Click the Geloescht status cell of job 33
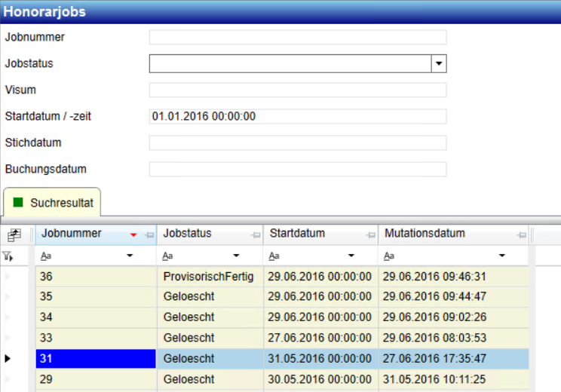 pos(210,338)
